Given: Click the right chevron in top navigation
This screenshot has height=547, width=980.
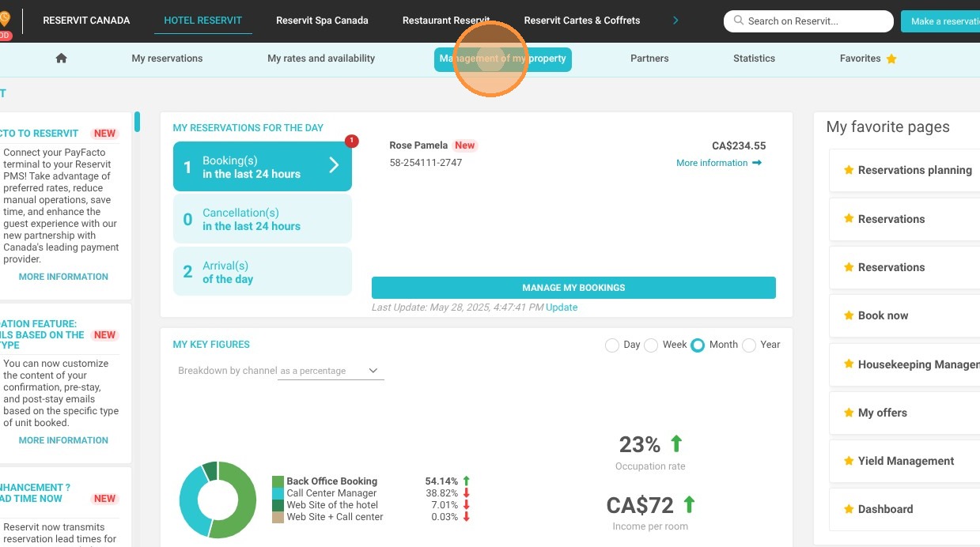Looking at the screenshot, I should pyautogui.click(x=675, y=21).
